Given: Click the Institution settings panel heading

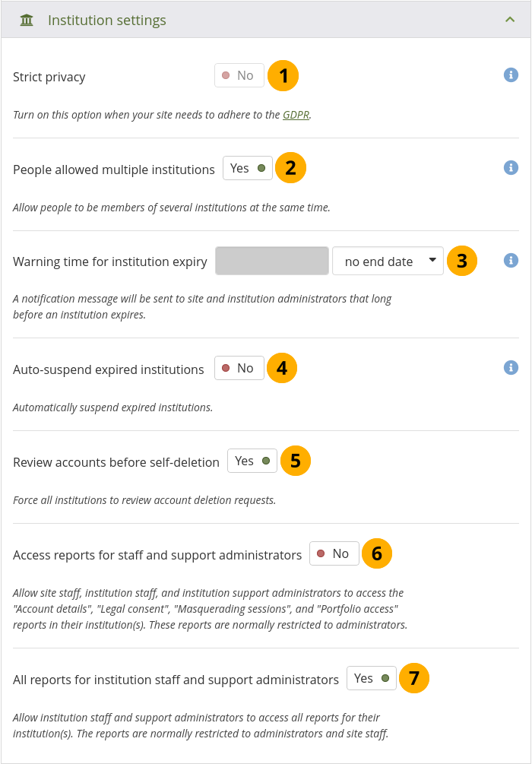Looking at the screenshot, I should coord(107,21).
